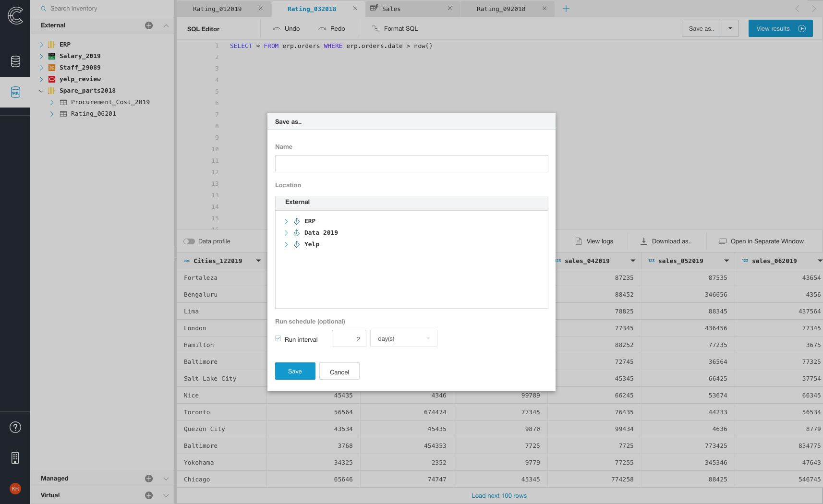Toggle the Data profile switch
This screenshot has width=823, height=504.
click(x=189, y=241)
